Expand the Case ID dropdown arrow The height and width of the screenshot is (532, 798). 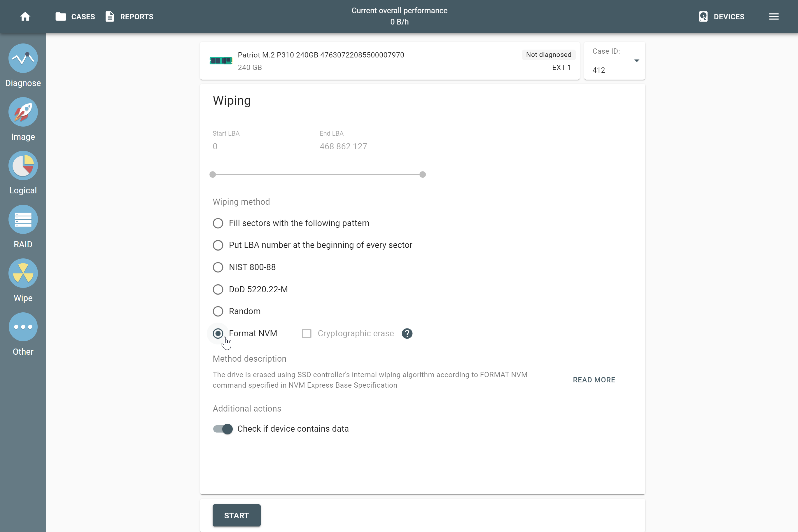pyautogui.click(x=636, y=61)
